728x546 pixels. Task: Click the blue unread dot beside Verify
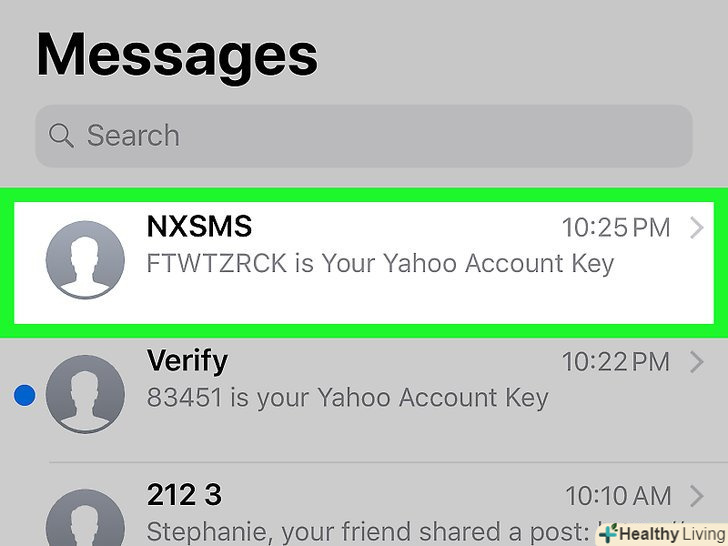click(x=25, y=397)
